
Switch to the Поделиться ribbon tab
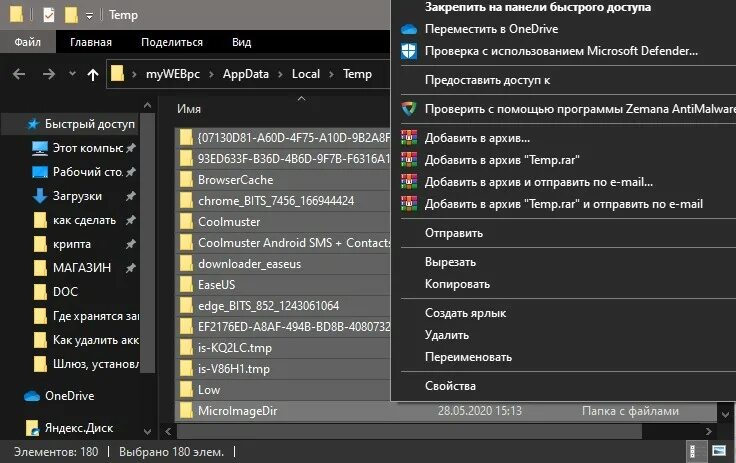pyautogui.click(x=172, y=42)
